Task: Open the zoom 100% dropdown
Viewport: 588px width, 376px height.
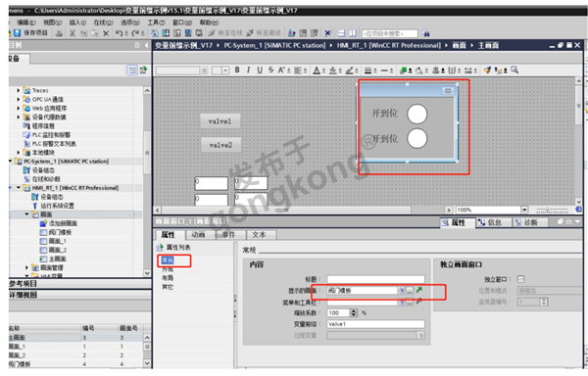Action: (524, 210)
